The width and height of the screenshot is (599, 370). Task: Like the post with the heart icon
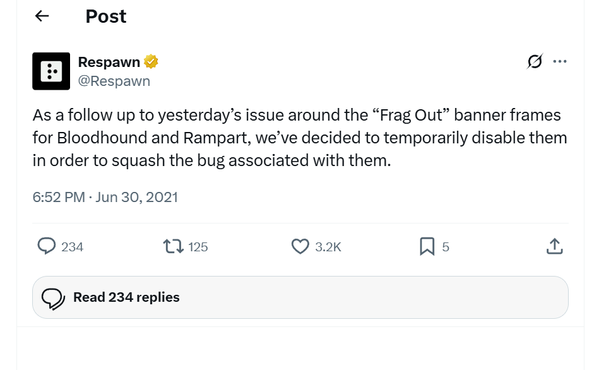[x=300, y=246]
